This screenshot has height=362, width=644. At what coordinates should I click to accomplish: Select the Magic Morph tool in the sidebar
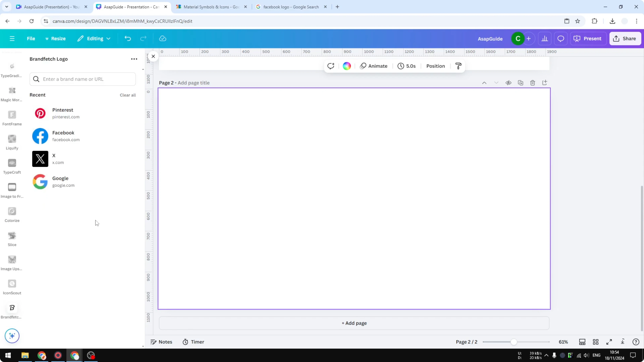tap(12, 94)
